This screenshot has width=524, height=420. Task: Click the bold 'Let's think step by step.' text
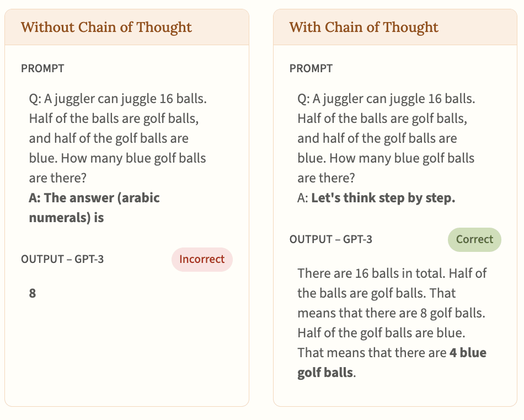tap(383, 198)
